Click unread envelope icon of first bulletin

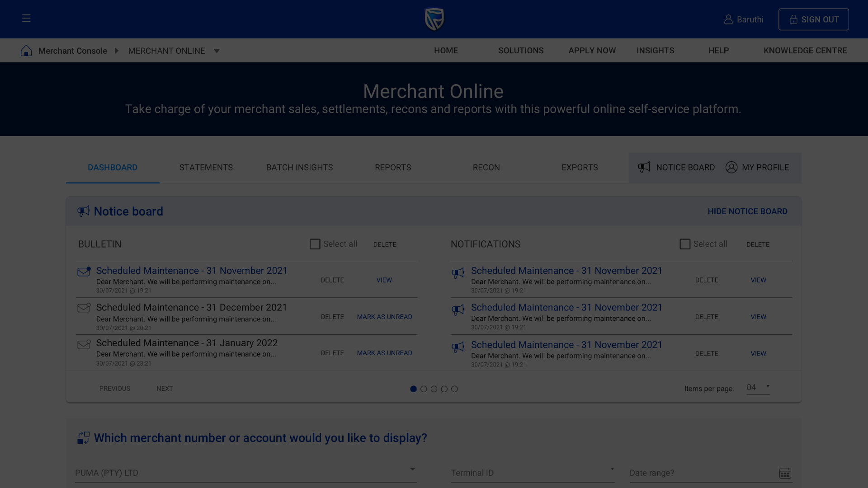click(84, 272)
